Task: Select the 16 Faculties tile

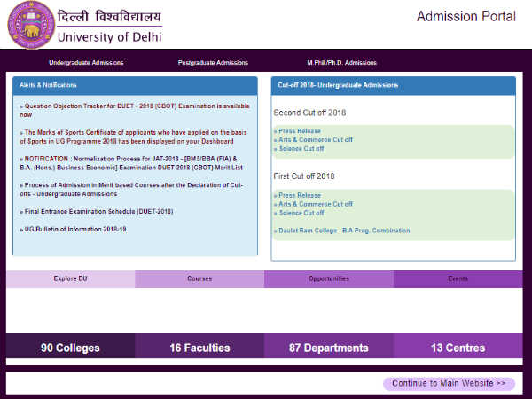Action: (199, 348)
